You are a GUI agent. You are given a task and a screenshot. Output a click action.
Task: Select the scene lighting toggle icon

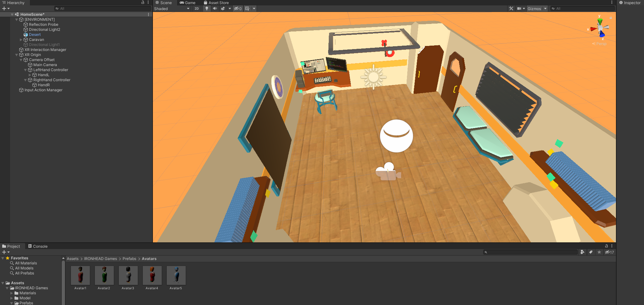tap(207, 8)
